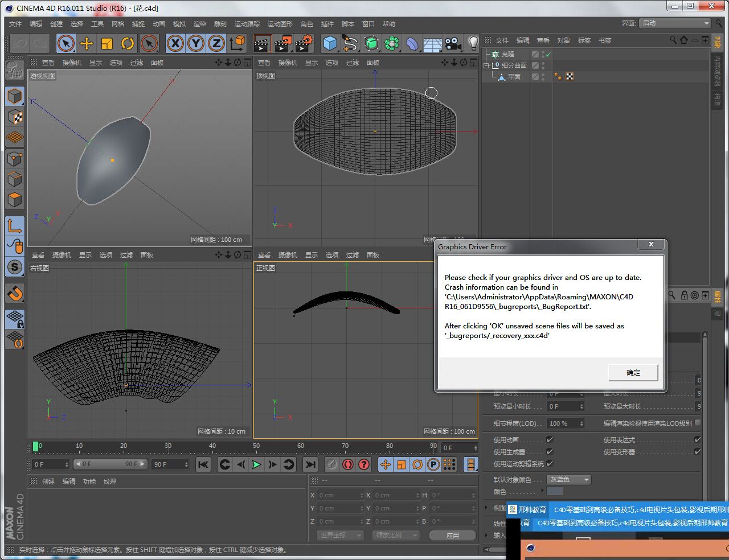The image size is (729, 560).
Task: Uncheck the 使用生成器 checkbox
Action: click(x=550, y=451)
